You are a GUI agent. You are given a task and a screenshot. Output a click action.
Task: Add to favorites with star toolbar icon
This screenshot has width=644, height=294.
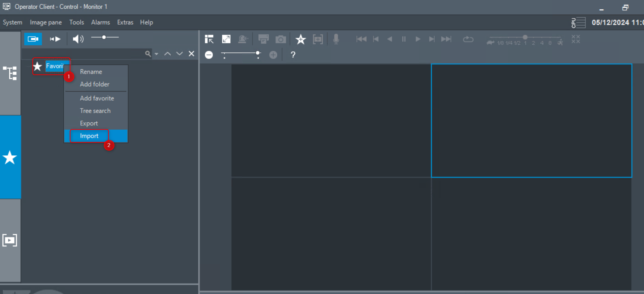pos(301,39)
